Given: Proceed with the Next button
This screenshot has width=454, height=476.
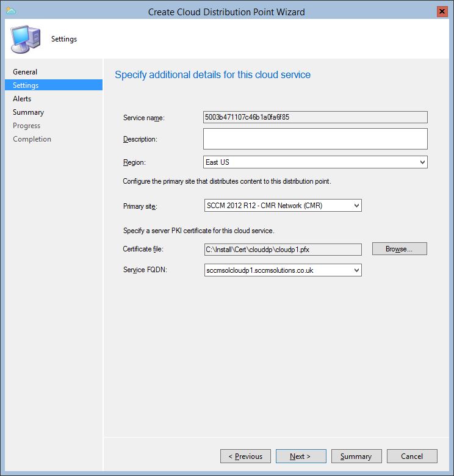Looking at the screenshot, I should [x=301, y=456].
